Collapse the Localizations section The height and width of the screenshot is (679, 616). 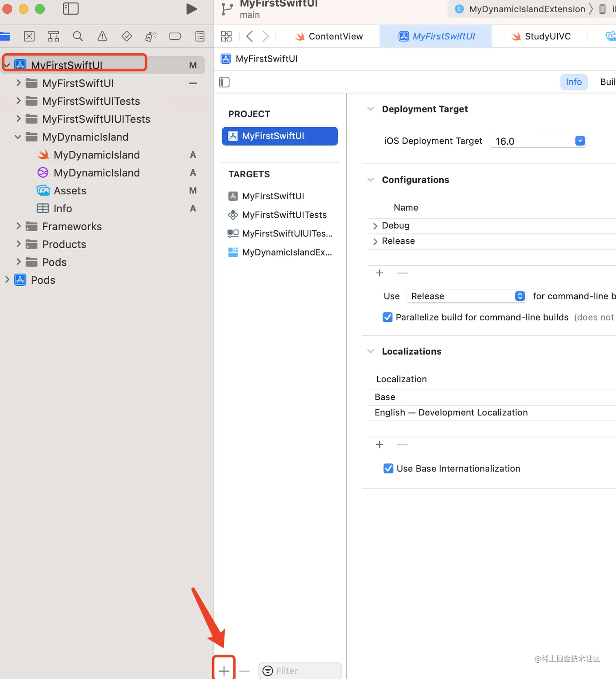click(x=370, y=351)
